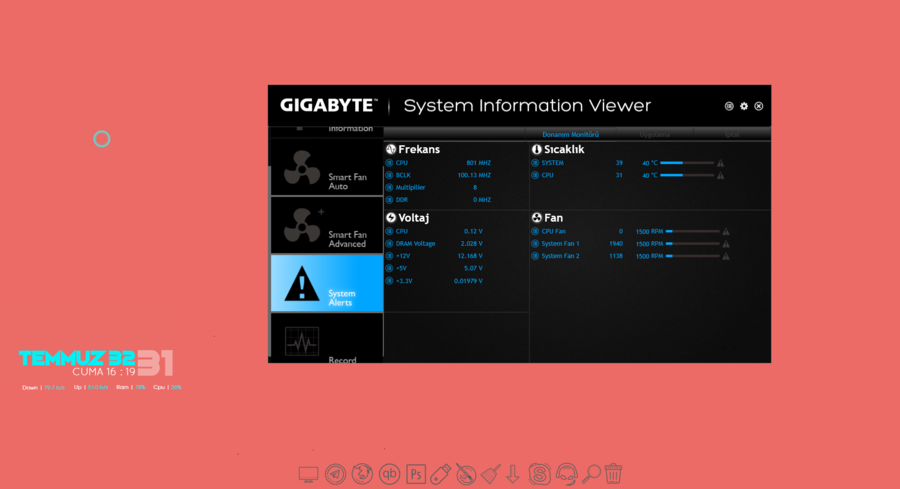Close the System Information Viewer window
This screenshot has height=489, width=900.
click(759, 106)
